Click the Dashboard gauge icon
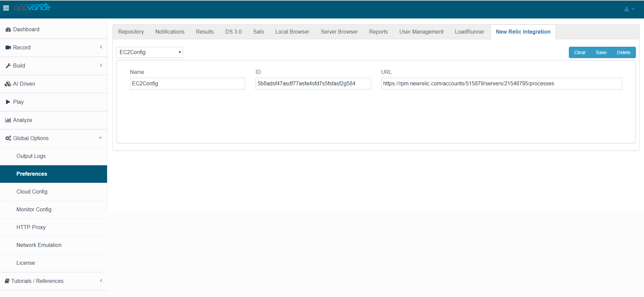 click(x=8, y=30)
